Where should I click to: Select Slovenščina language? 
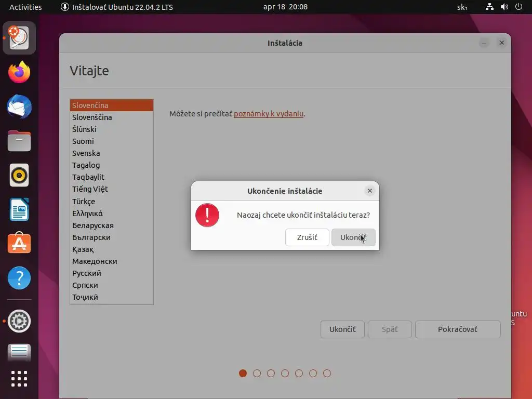(x=112, y=117)
